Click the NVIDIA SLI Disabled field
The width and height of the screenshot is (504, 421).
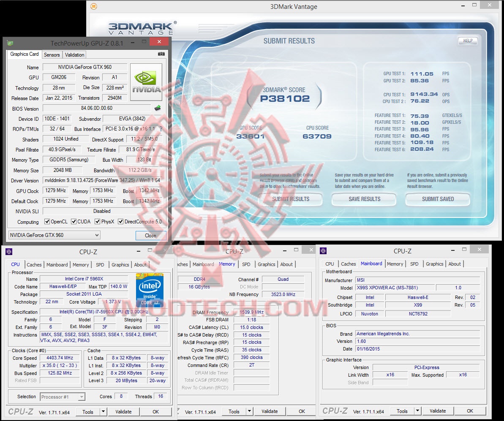102,211
